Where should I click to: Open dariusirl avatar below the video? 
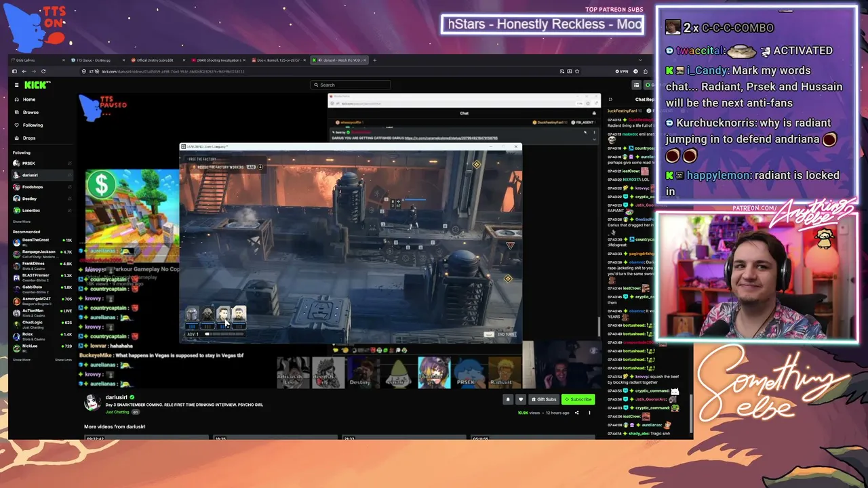point(92,402)
